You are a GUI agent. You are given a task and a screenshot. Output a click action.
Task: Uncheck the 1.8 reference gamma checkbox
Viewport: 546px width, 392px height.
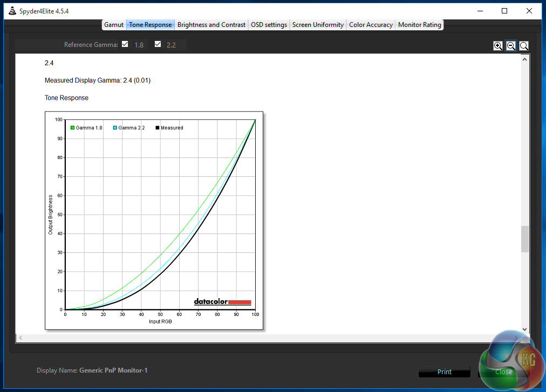pos(125,44)
